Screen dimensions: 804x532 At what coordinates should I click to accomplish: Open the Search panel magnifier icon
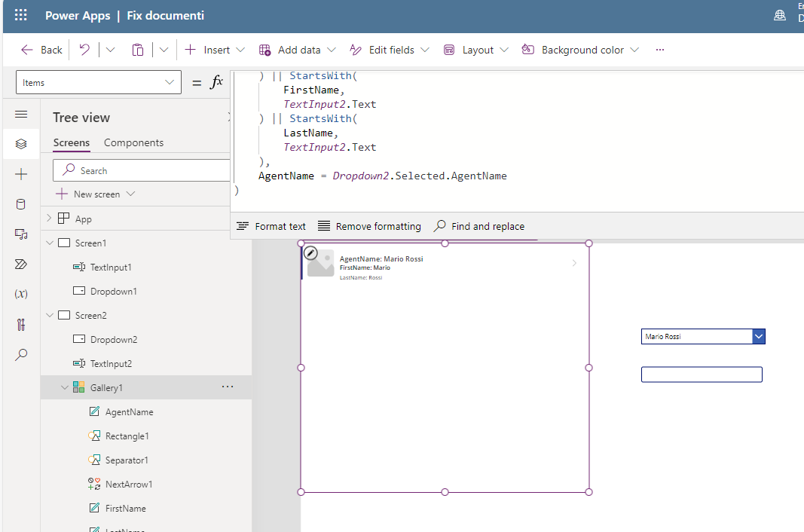click(20, 354)
